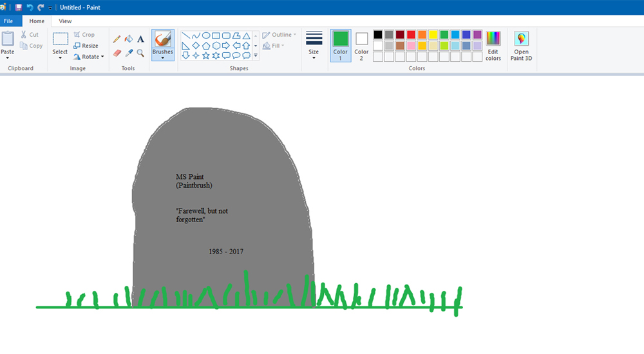This screenshot has height=354, width=644.
Task: Open the Customize Quick Access Toolbar dropdown
Action: click(50, 8)
